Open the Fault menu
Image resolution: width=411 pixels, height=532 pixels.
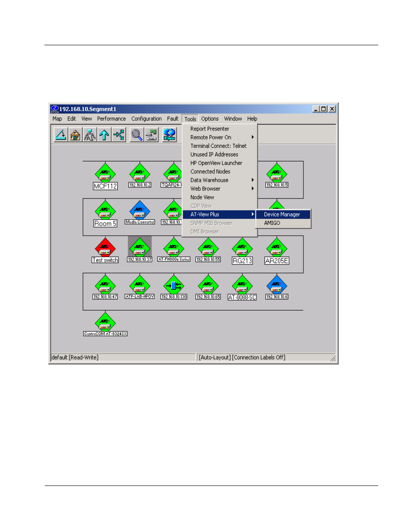tap(173, 119)
